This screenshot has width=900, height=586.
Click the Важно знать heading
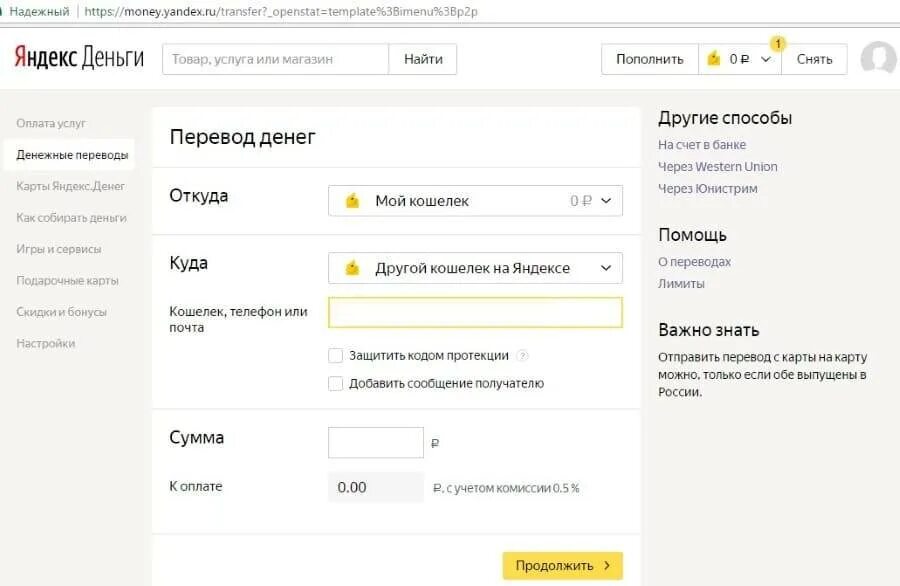tap(708, 331)
